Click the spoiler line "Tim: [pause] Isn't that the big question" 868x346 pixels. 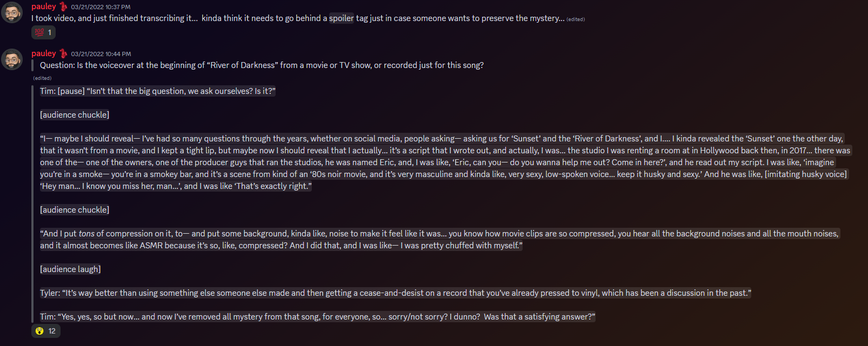158,91
